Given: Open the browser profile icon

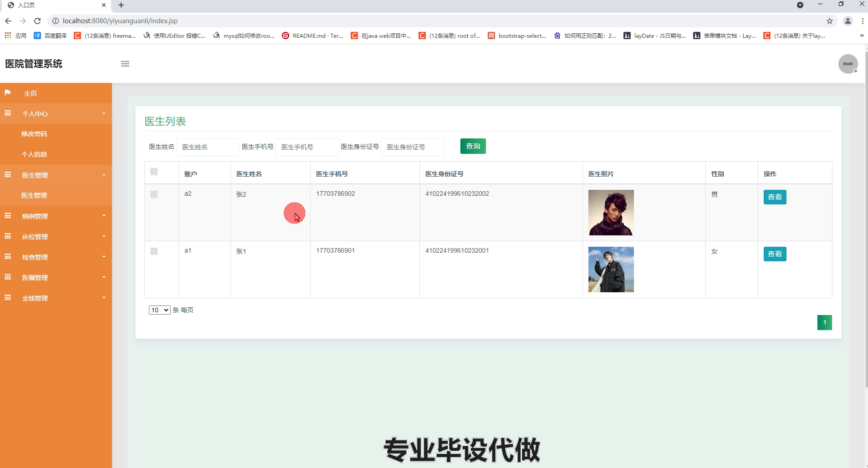Looking at the screenshot, I should point(848,21).
